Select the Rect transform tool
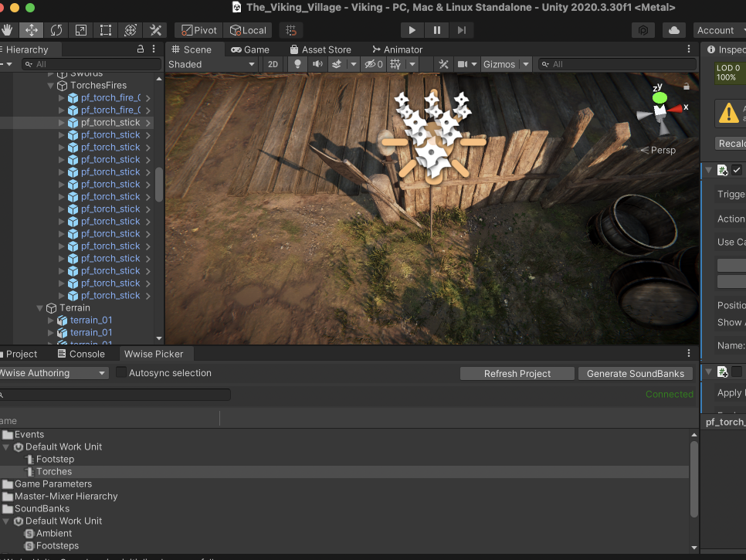This screenshot has height=560, width=746. tap(106, 30)
